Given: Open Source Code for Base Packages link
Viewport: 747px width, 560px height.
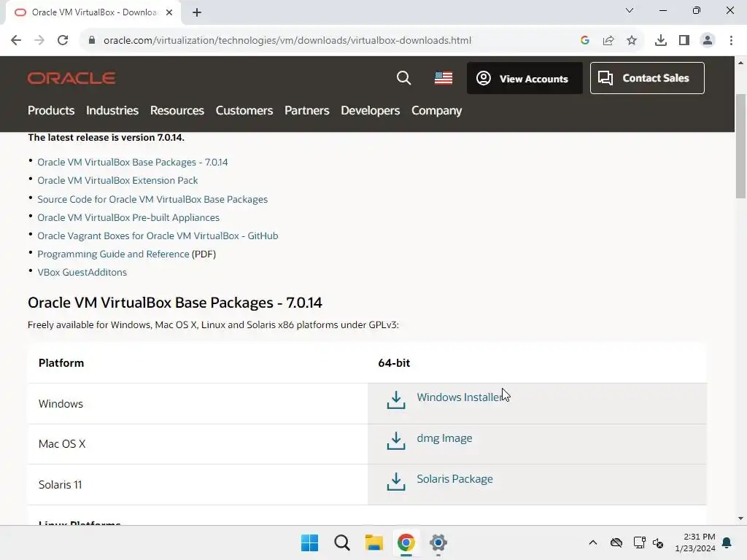Looking at the screenshot, I should [x=152, y=200].
